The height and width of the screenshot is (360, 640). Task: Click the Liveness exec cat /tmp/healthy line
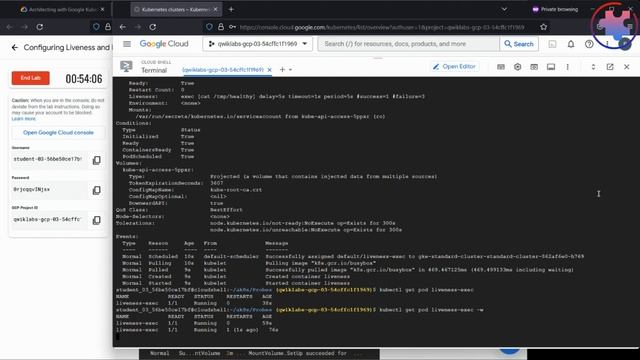point(277,97)
